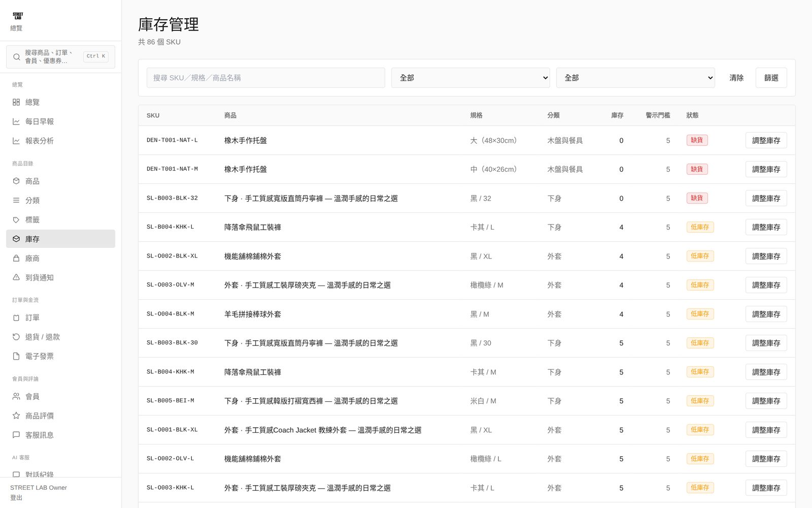Focus the SKU／規格／商品名稱 search field
This screenshot has height=508, width=812.
[266, 78]
